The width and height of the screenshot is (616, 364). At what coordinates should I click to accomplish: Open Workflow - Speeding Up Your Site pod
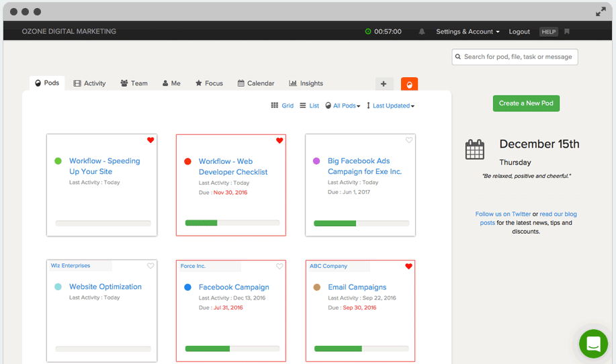pyautogui.click(x=105, y=166)
